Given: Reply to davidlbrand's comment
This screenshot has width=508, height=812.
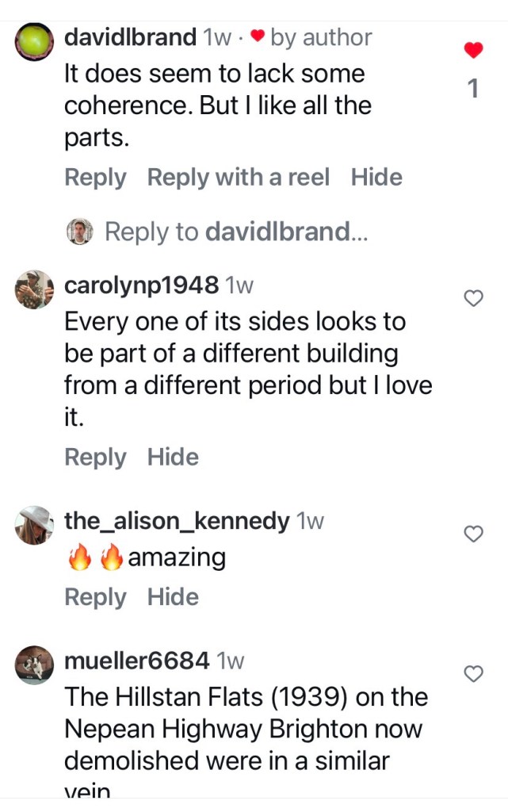Looking at the screenshot, I should 95,178.
